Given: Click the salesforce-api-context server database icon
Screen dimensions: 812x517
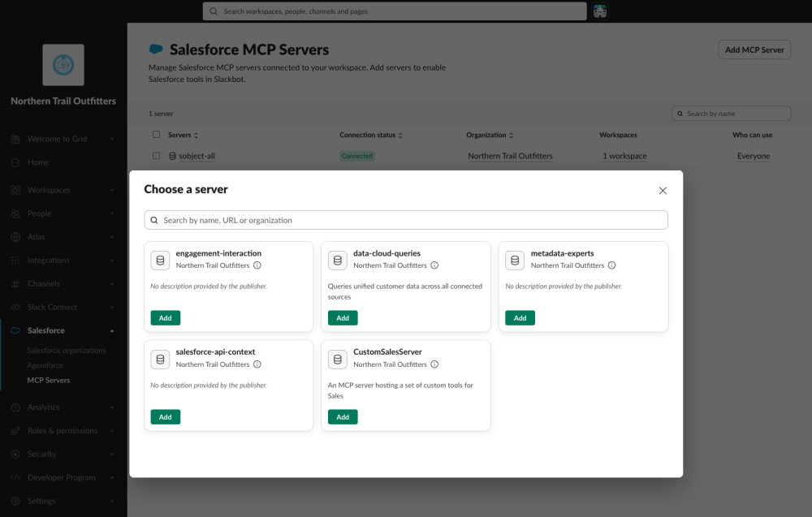Looking at the screenshot, I should pyautogui.click(x=160, y=359).
